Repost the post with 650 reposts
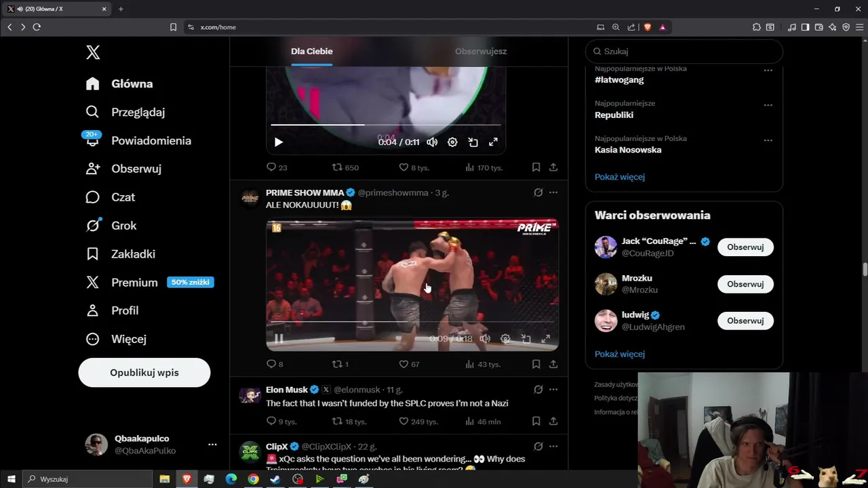 [345, 167]
